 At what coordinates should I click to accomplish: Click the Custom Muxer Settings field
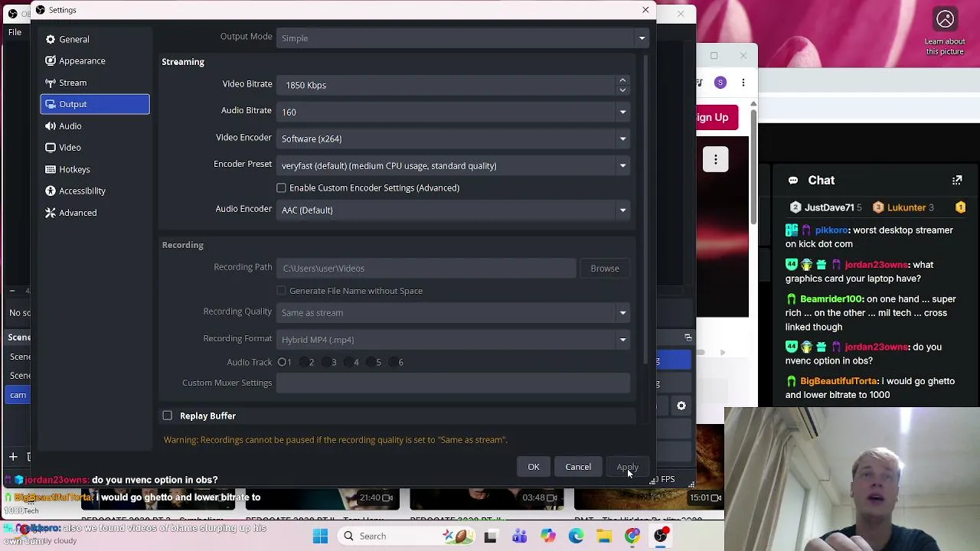click(453, 383)
